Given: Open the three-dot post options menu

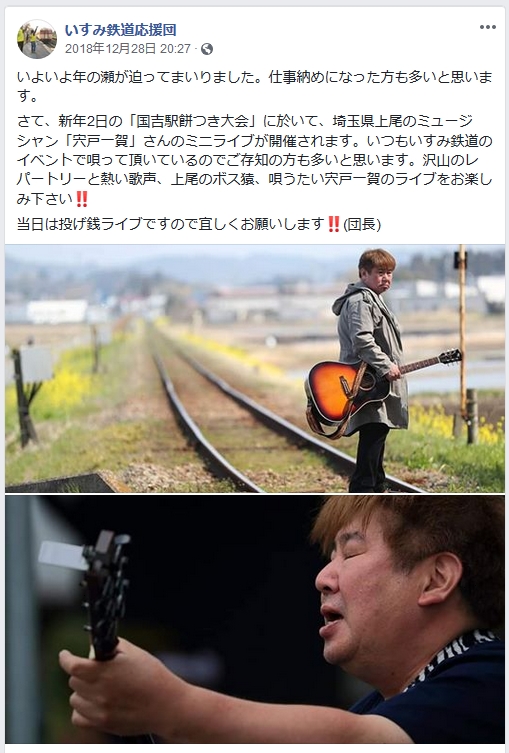Looking at the screenshot, I should (x=487, y=27).
